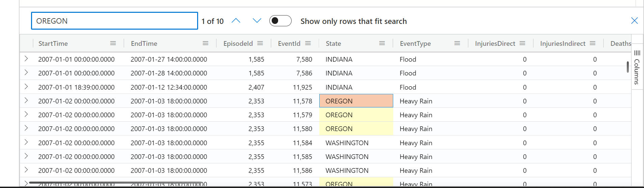
Task: Toggle show only rows that fit search
Action: (x=280, y=21)
